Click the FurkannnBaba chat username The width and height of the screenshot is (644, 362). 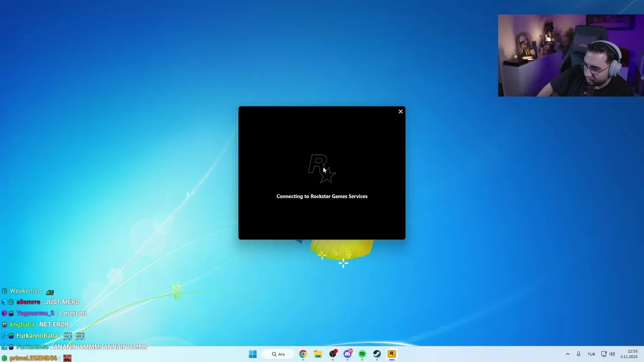[37, 335]
